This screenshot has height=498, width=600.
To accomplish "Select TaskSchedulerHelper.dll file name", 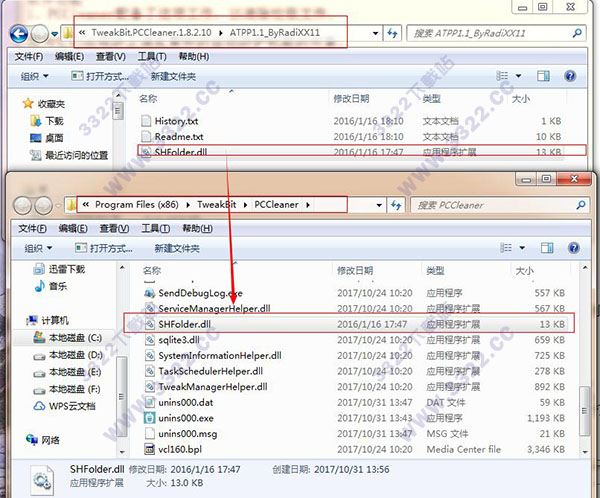I will tap(210, 371).
